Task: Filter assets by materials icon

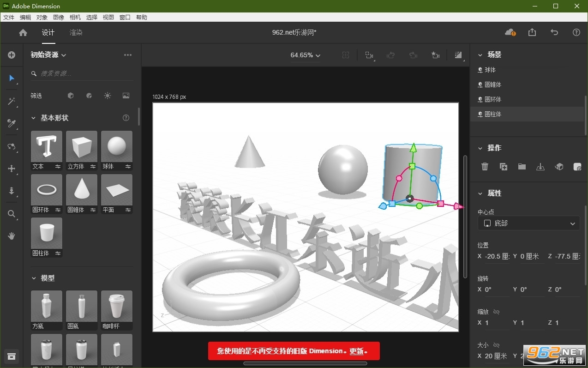Action: pos(89,96)
